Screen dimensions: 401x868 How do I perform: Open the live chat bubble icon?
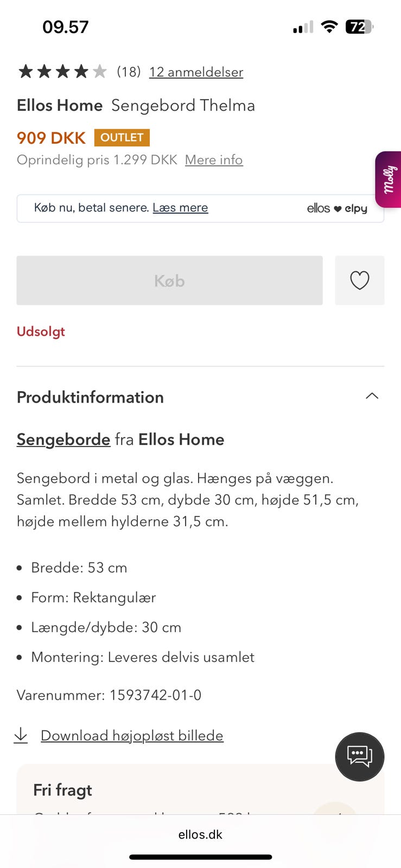tap(359, 756)
